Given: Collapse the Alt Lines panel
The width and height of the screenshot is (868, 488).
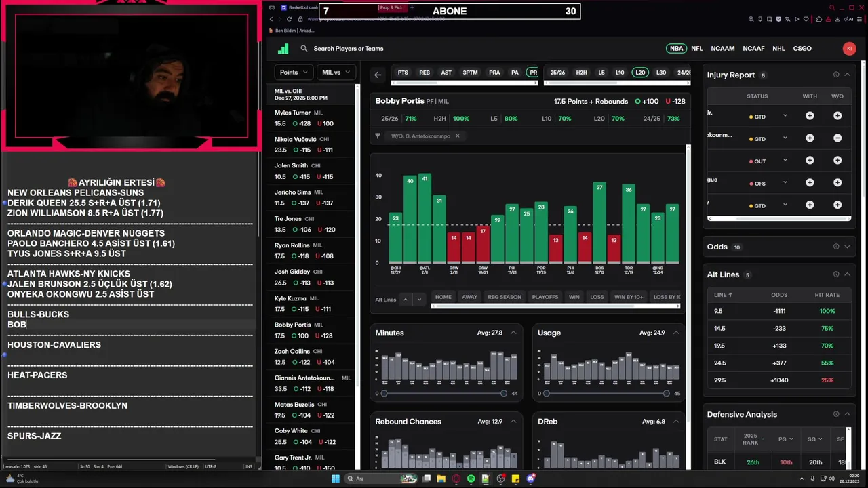Looking at the screenshot, I should click(847, 274).
